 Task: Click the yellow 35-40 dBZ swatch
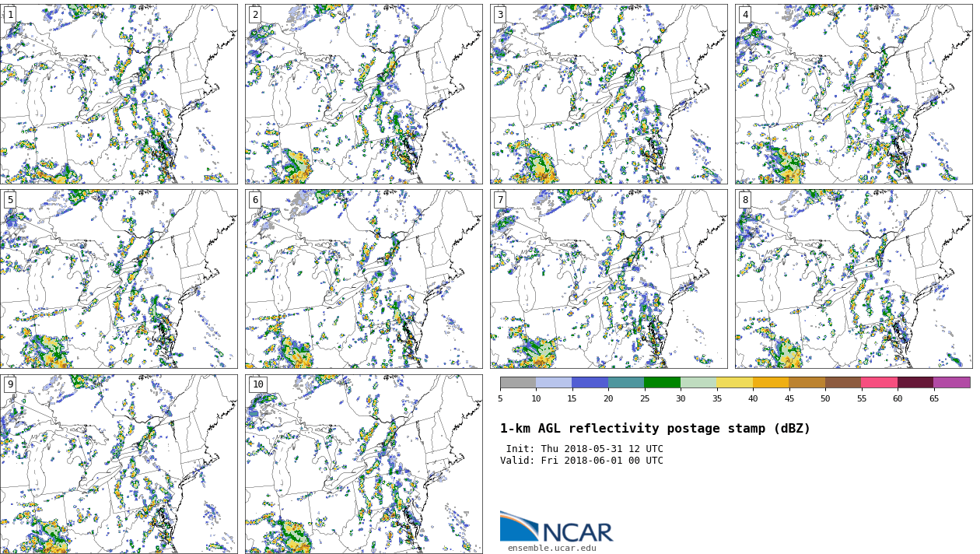coord(735,383)
